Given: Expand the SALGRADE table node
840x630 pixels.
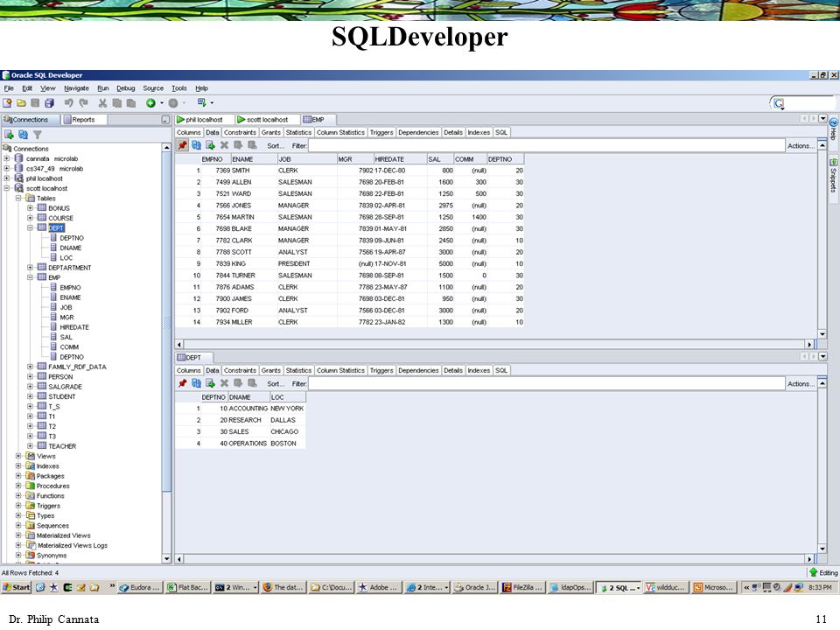Looking at the screenshot, I should [x=30, y=386].
